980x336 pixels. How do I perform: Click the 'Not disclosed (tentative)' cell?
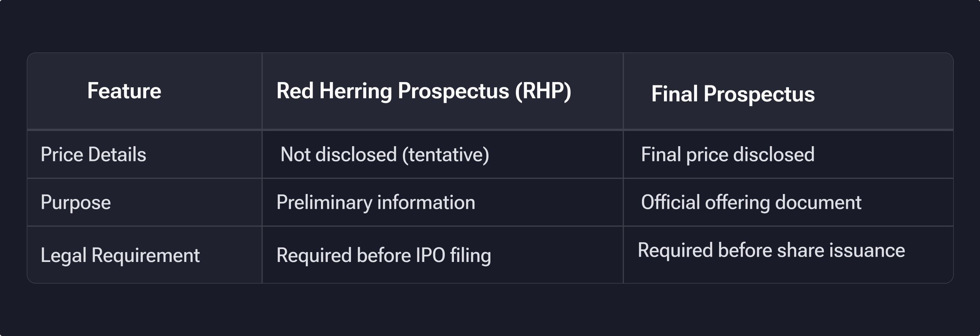click(x=385, y=155)
